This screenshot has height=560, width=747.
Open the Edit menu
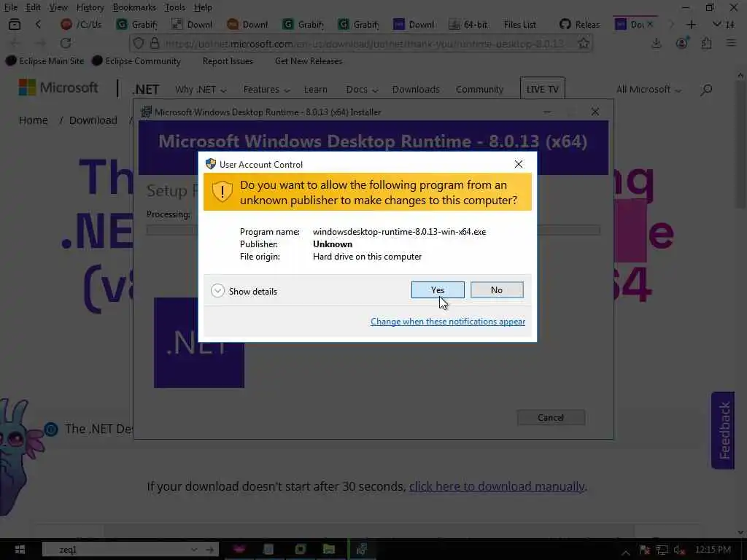click(33, 7)
